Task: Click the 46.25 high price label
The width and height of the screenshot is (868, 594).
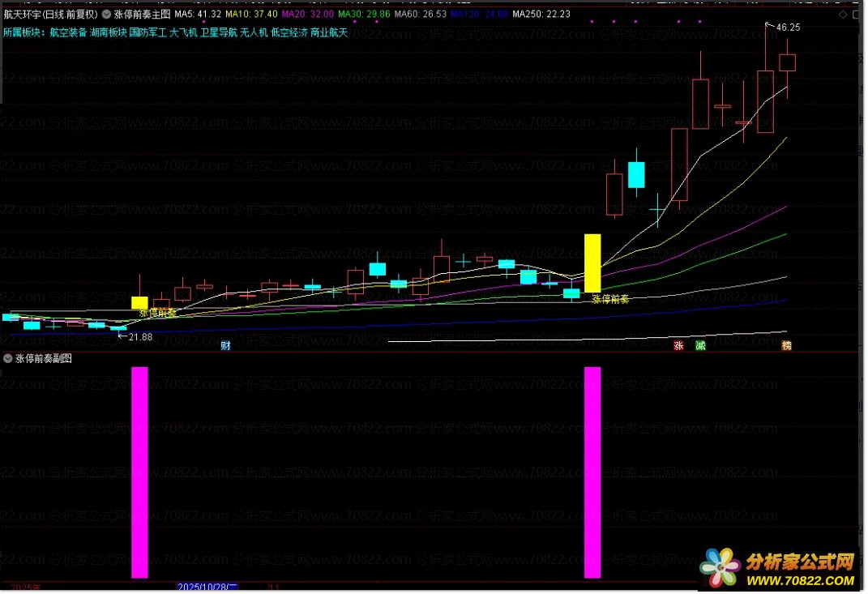Action: (789, 27)
